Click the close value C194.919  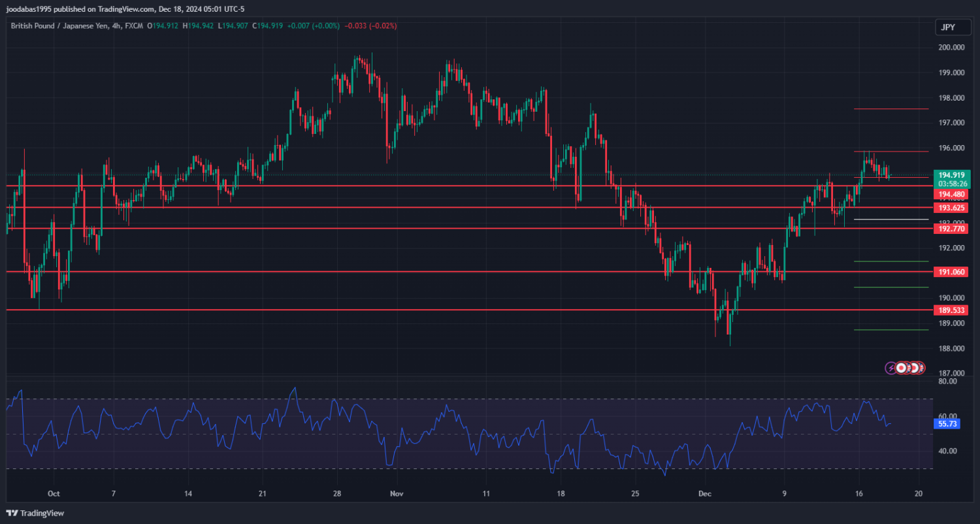tap(267, 26)
